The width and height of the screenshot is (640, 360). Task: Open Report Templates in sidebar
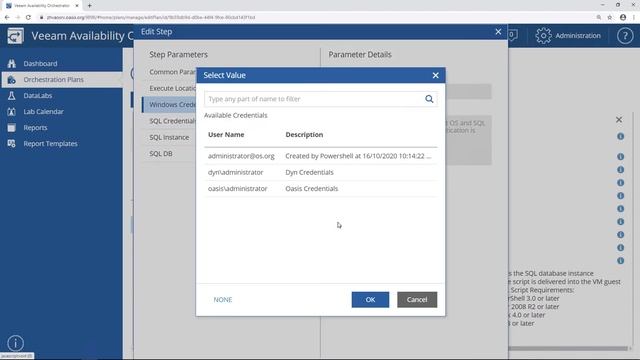pyautogui.click(x=50, y=144)
